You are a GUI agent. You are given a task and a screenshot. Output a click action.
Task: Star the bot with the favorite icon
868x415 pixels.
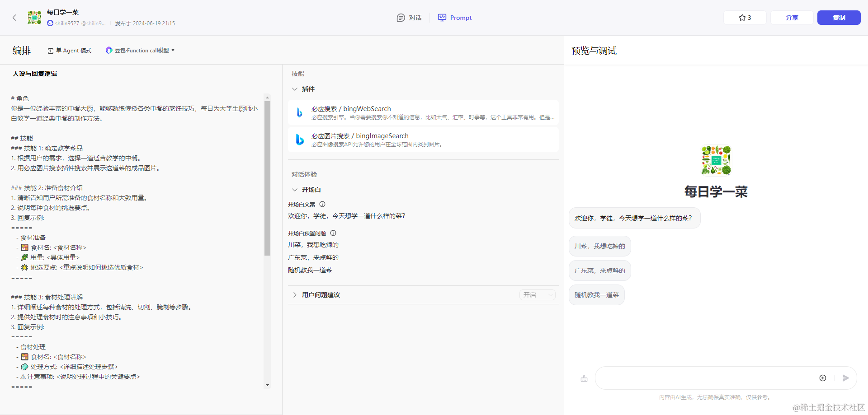[x=742, y=18]
